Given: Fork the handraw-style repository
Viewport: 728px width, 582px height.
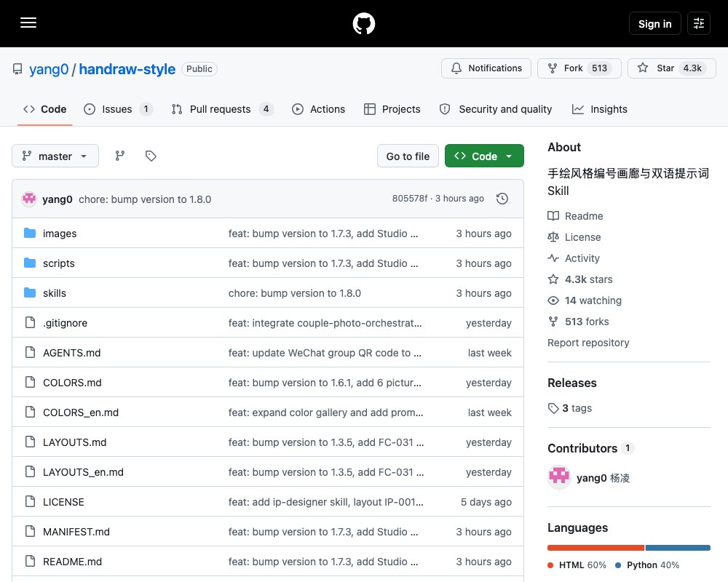Looking at the screenshot, I should [x=579, y=68].
